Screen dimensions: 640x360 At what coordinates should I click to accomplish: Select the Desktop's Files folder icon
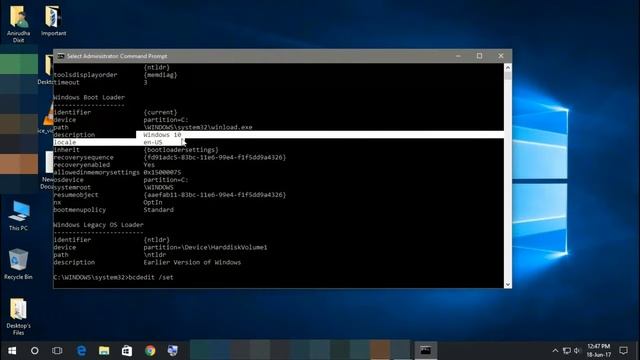click(18, 317)
